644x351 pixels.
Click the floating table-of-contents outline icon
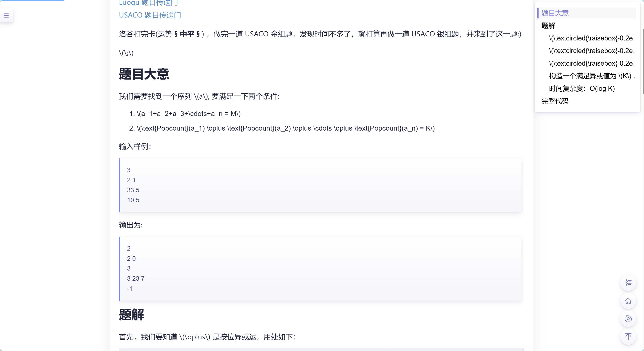point(628,282)
